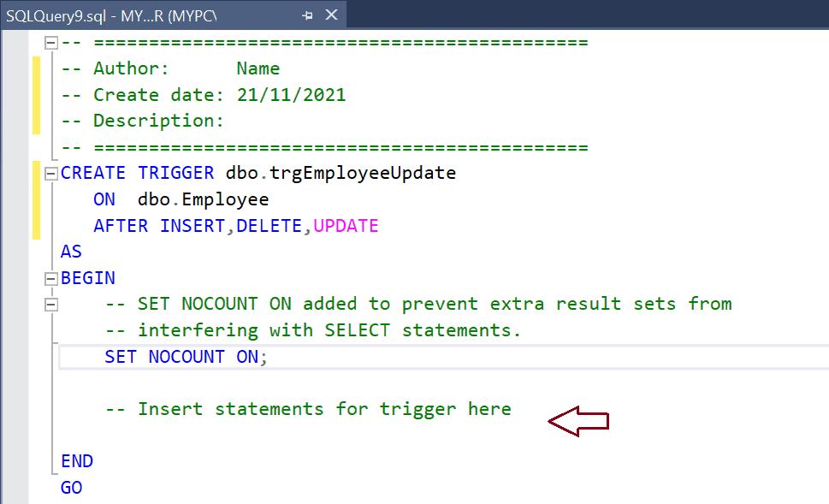Click the AS keyword line

[71, 252]
